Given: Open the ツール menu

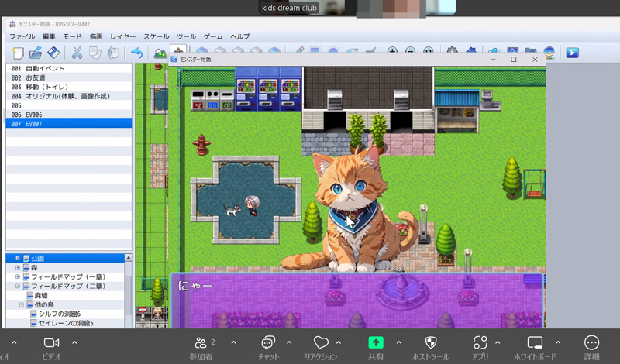Looking at the screenshot, I should (x=186, y=36).
